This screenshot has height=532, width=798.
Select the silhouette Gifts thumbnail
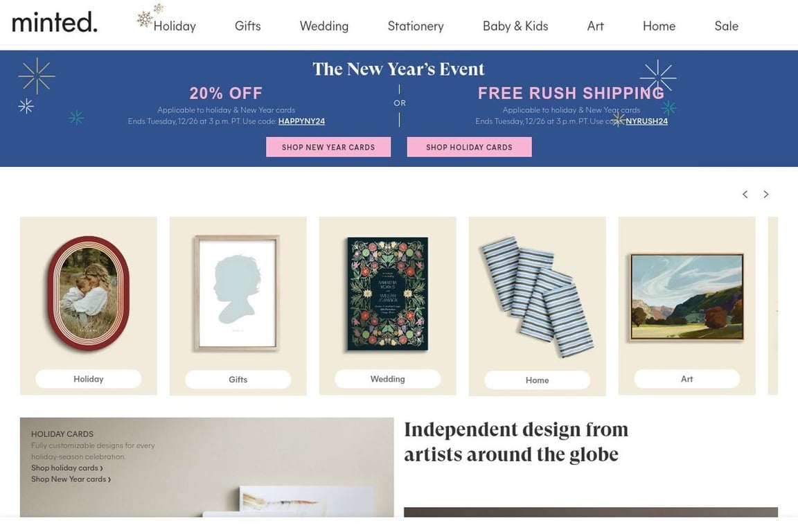point(238,293)
